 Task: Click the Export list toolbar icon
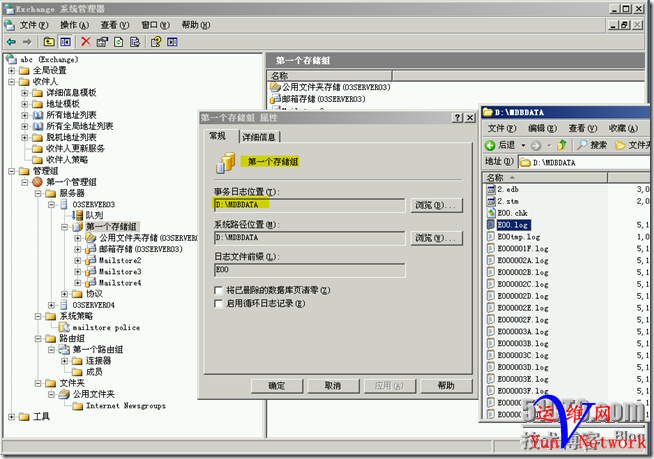(135, 42)
